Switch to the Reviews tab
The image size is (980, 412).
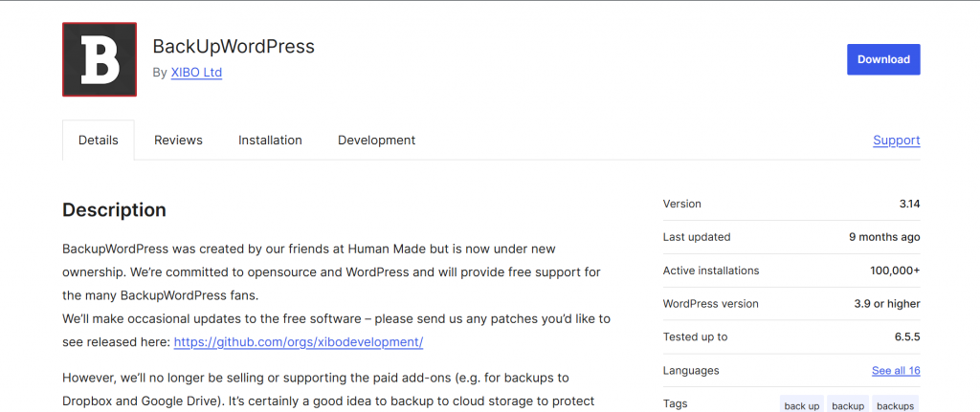(178, 140)
